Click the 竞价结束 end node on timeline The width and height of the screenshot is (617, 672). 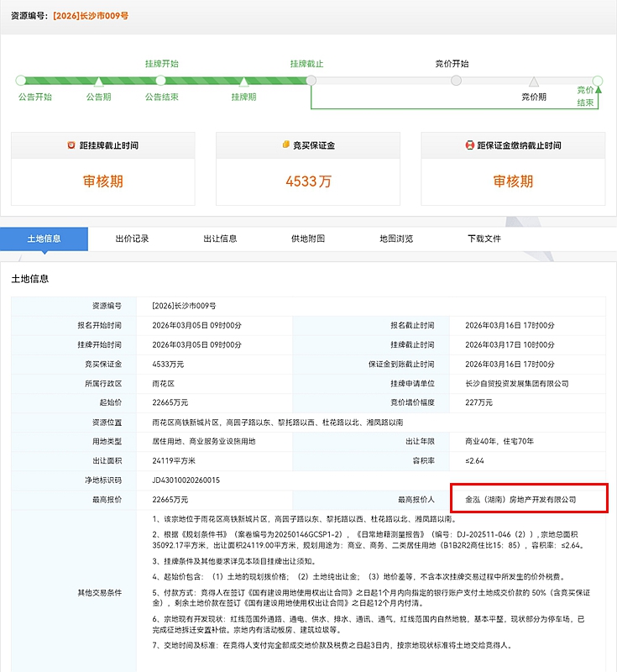click(x=597, y=81)
